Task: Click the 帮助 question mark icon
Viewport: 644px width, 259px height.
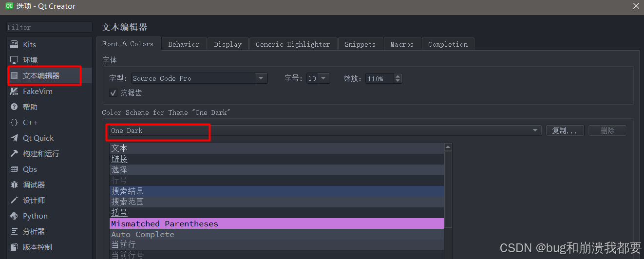Action: (x=14, y=107)
